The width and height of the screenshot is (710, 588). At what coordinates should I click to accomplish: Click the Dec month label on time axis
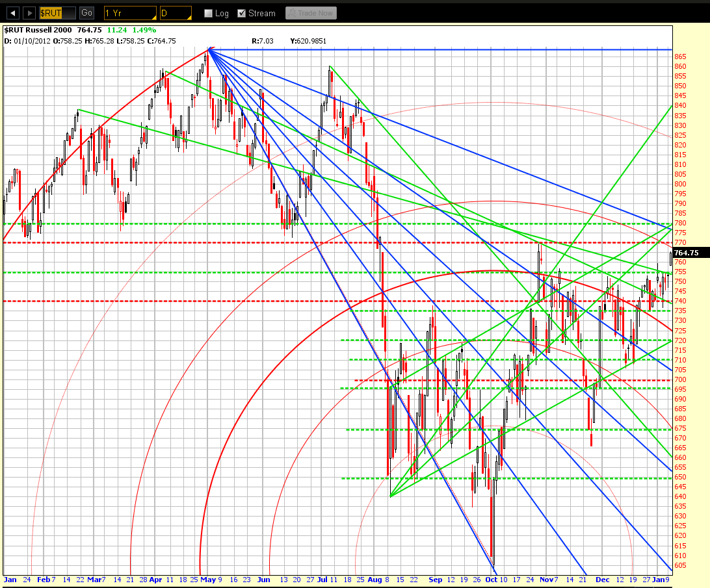click(x=602, y=580)
